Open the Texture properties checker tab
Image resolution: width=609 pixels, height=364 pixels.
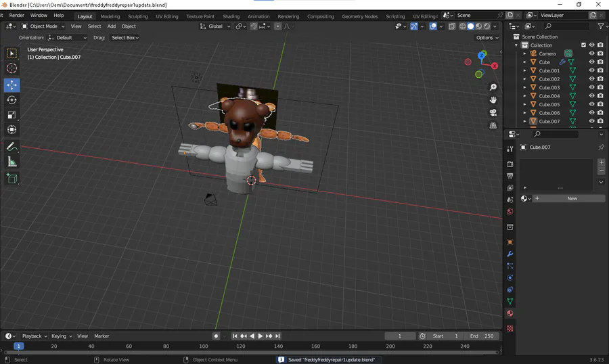[510, 329]
